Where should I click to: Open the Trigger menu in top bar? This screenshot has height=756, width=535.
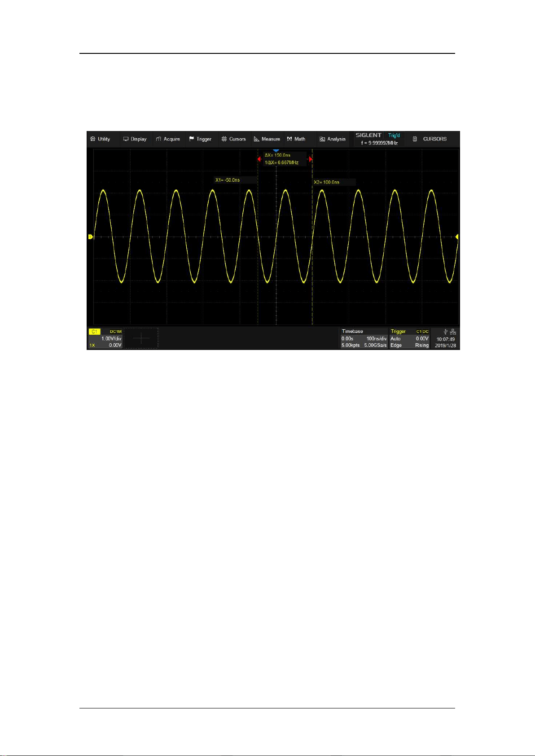point(200,139)
